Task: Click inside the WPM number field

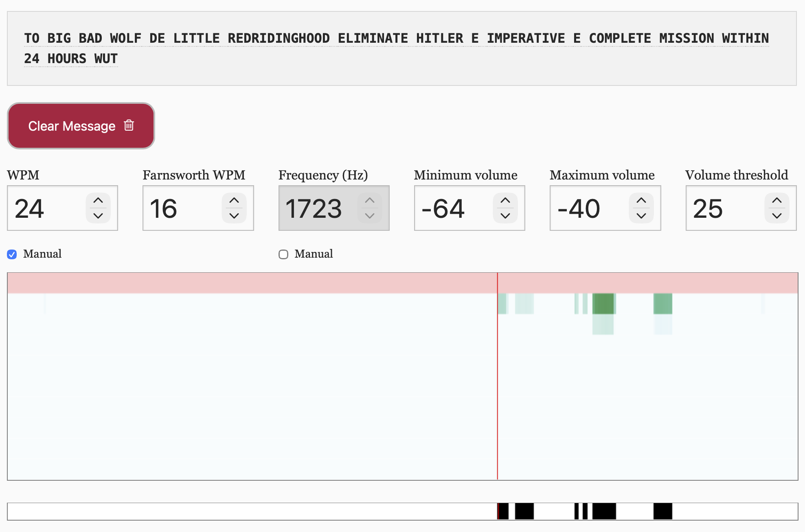Action: click(45, 208)
